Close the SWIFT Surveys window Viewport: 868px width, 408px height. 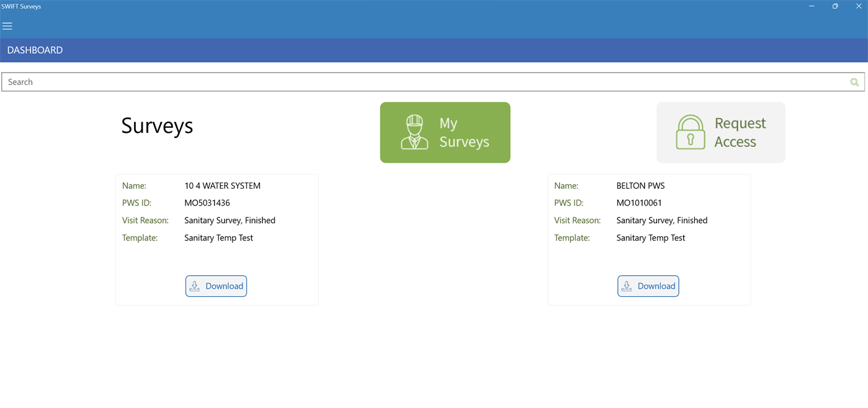pos(859,6)
